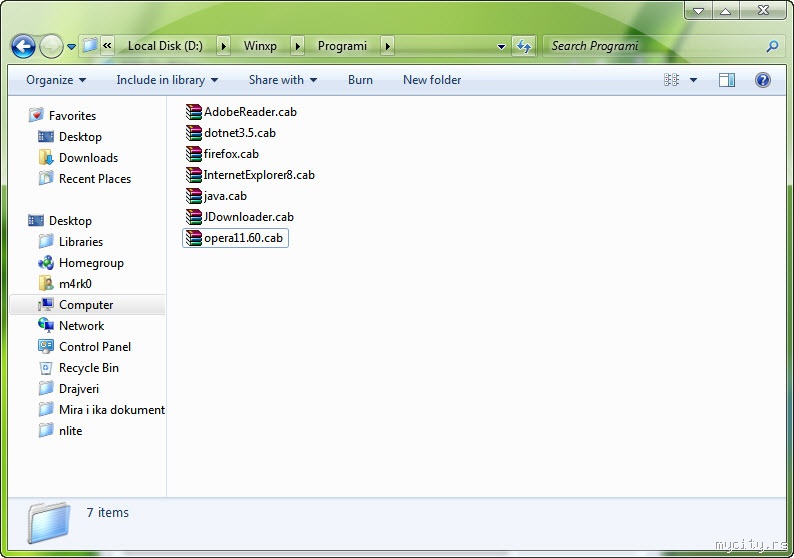Open Desktop under Favorites
794x558 pixels.
(x=80, y=137)
